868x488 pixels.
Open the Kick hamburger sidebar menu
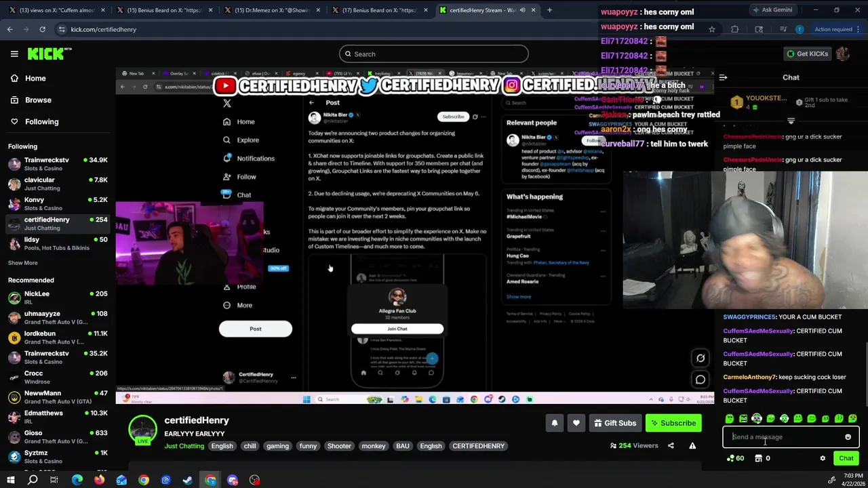pos(14,54)
